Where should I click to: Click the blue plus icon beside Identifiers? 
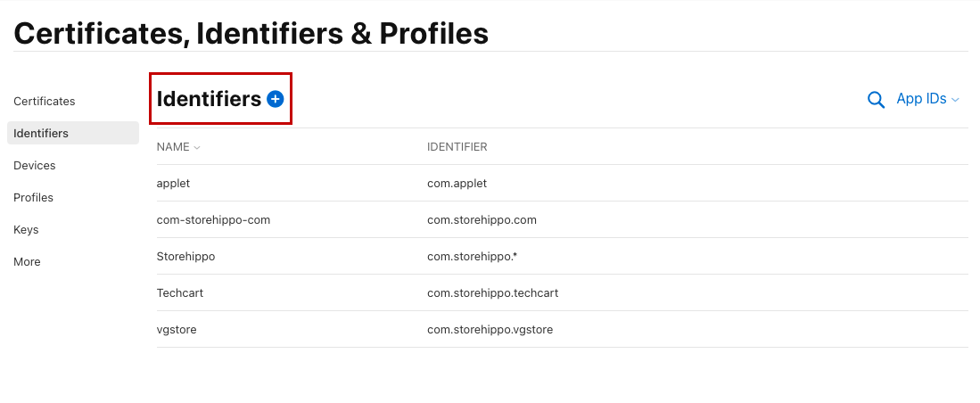(x=275, y=99)
